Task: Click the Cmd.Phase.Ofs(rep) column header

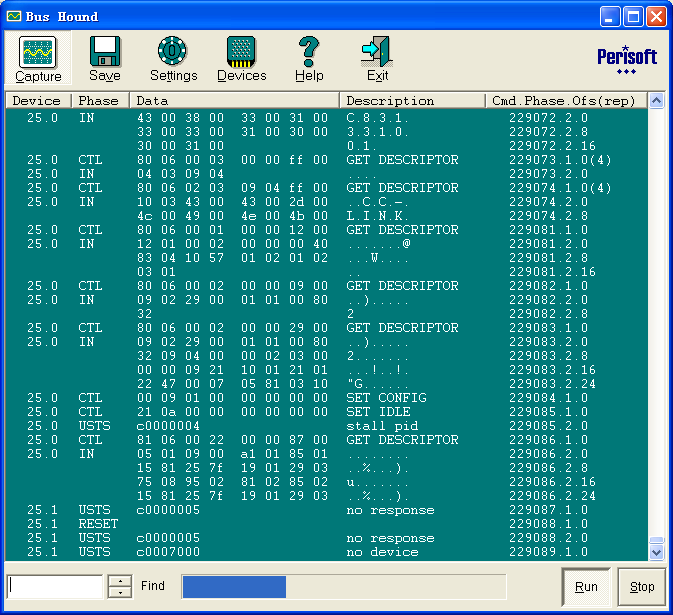Action: point(566,100)
